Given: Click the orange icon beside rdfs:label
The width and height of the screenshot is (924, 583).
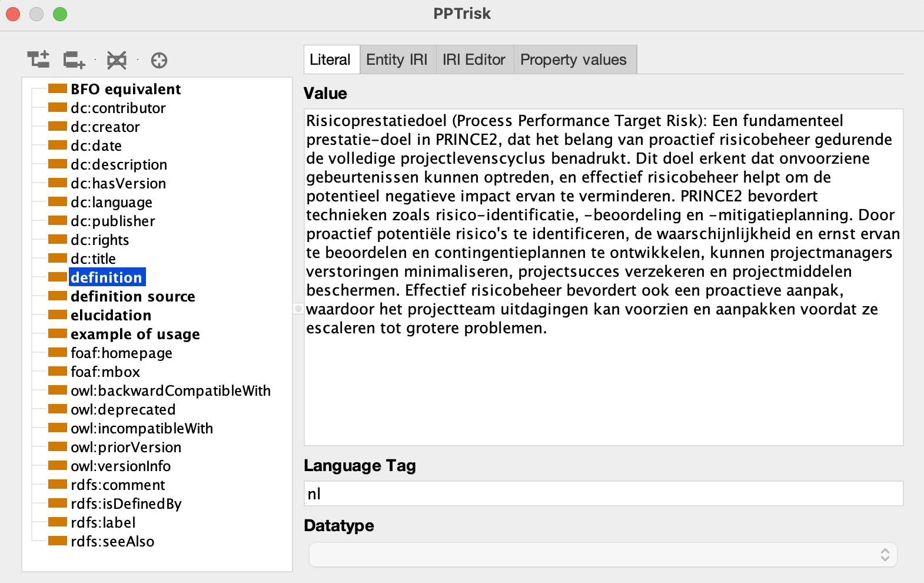Looking at the screenshot, I should [58, 522].
